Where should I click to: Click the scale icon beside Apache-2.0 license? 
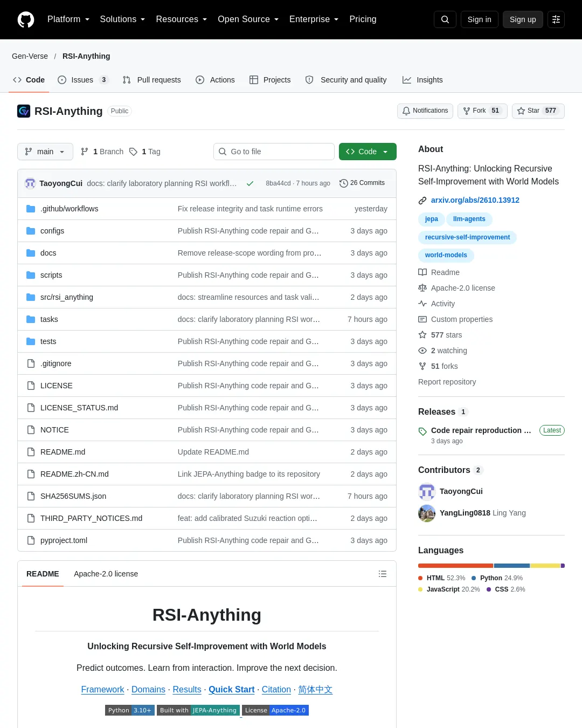click(422, 288)
